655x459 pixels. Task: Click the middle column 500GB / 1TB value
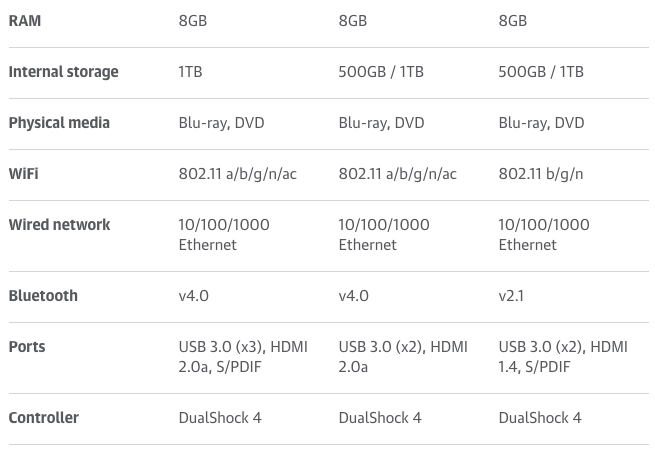(381, 72)
